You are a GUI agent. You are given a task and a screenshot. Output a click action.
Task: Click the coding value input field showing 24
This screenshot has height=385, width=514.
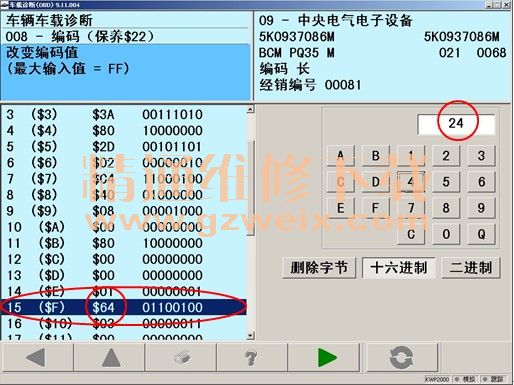tap(456, 124)
